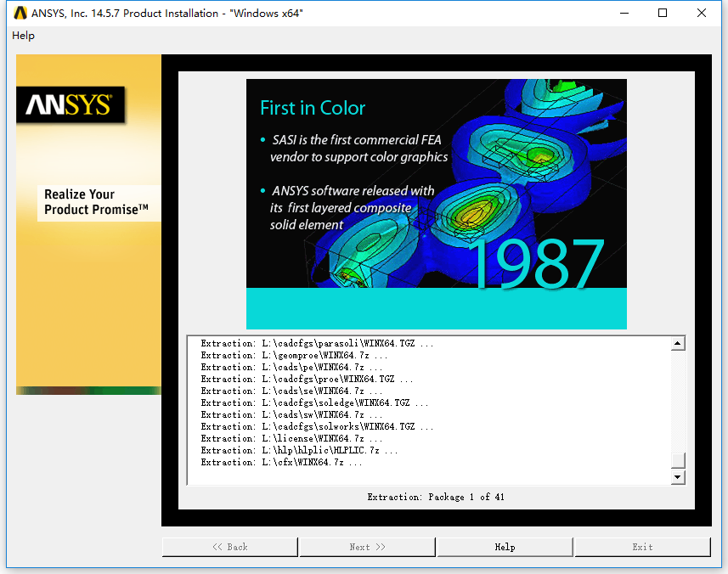Click the ANSYS logo in the sidebar
This screenshot has width=728, height=574.
tap(71, 105)
